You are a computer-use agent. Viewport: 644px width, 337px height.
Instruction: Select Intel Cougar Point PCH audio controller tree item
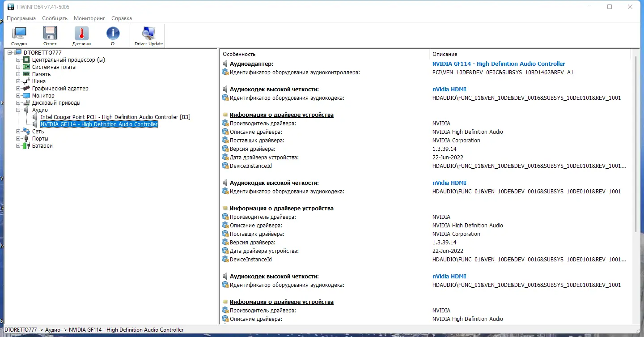[x=115, y=117]
